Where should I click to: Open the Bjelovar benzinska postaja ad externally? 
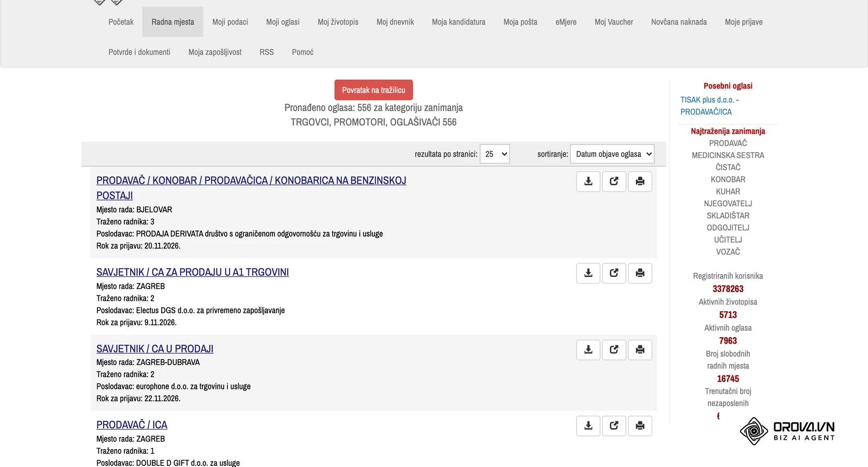(614, 181)
